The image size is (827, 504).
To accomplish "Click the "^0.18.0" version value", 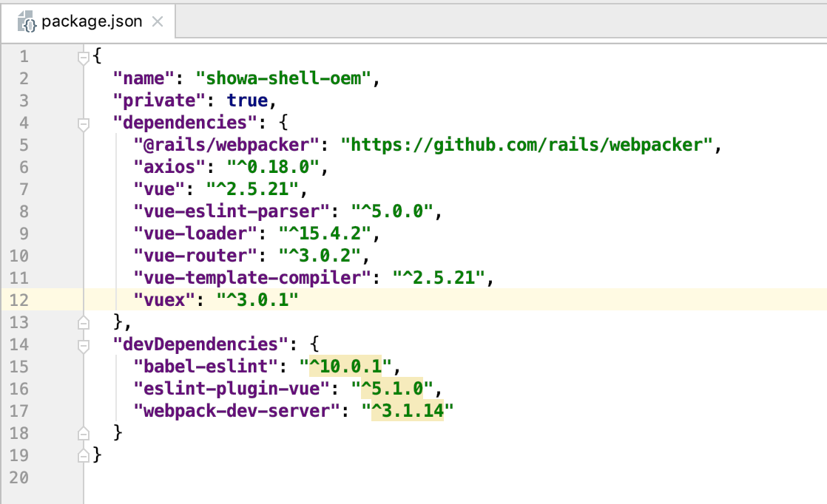I will point(273,167).
